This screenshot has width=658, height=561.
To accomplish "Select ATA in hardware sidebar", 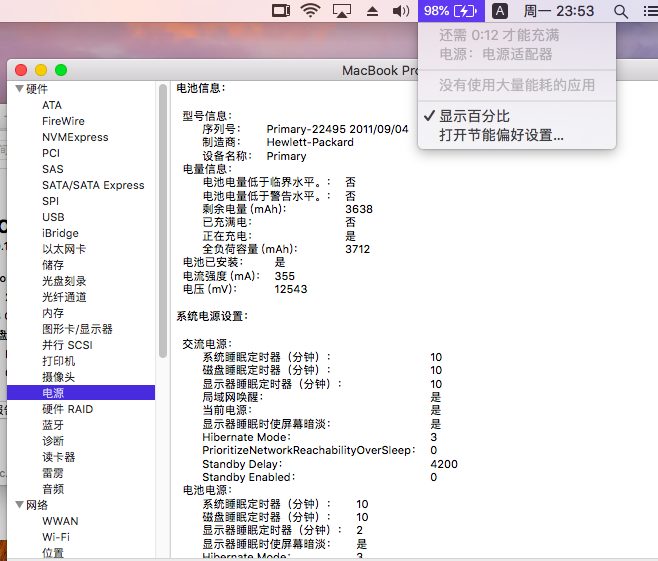I will coord(52,105).
